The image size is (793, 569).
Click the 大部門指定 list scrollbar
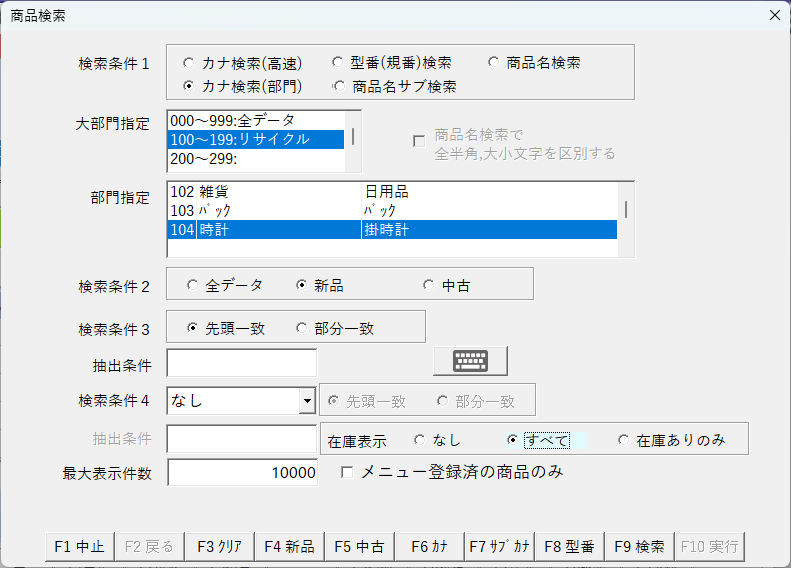point(352,137)
